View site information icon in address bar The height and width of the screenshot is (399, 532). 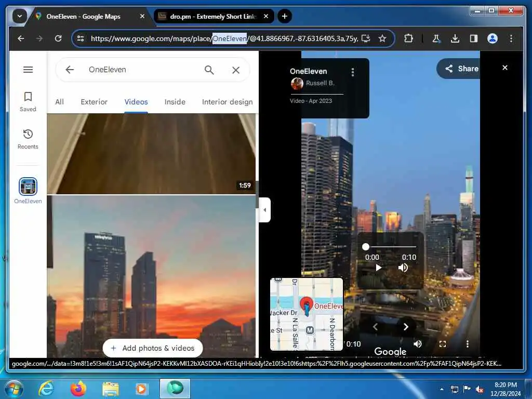pos(81,38)
